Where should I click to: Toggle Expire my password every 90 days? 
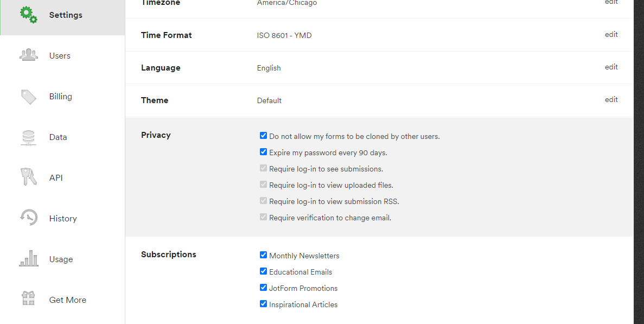click(264, 152)
